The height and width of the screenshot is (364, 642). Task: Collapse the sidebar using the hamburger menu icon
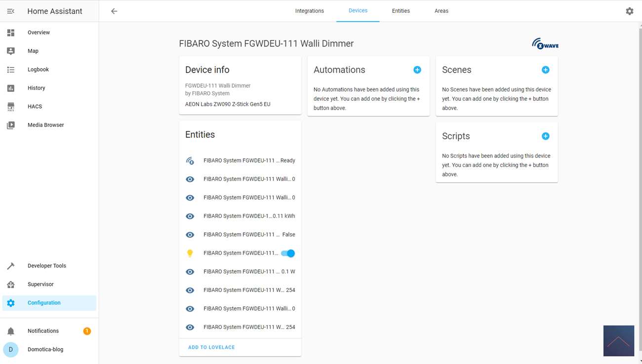point(11,11)
